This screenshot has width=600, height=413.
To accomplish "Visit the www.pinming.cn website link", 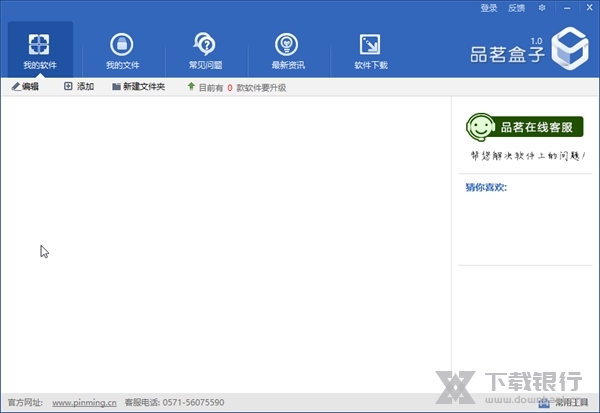I will coord(84,403).
